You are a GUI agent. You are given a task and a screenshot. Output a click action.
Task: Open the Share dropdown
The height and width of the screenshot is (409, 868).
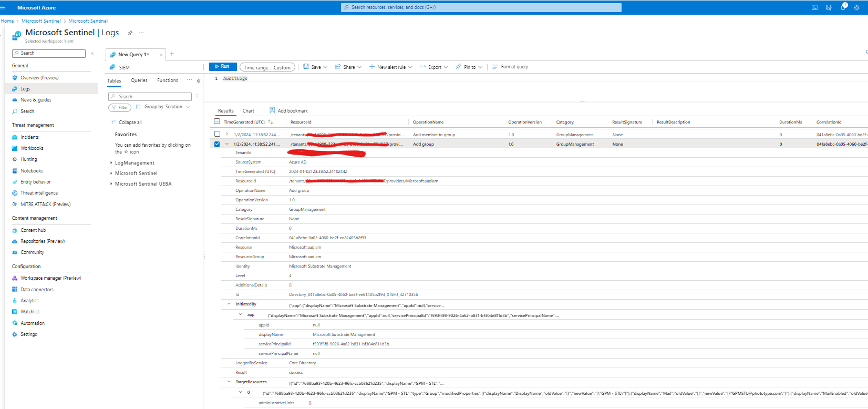pyautogui.click(x=348, y=67)
